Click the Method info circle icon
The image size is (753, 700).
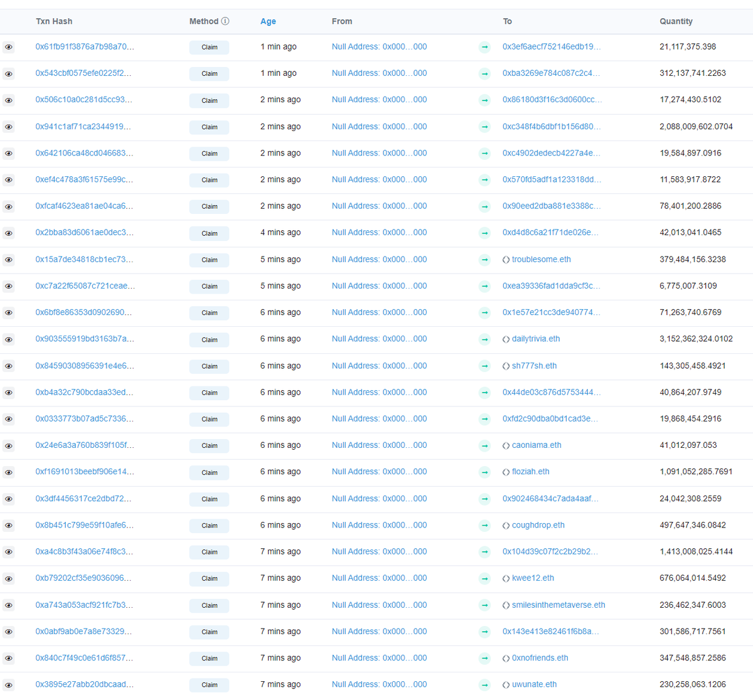[225, 21]
